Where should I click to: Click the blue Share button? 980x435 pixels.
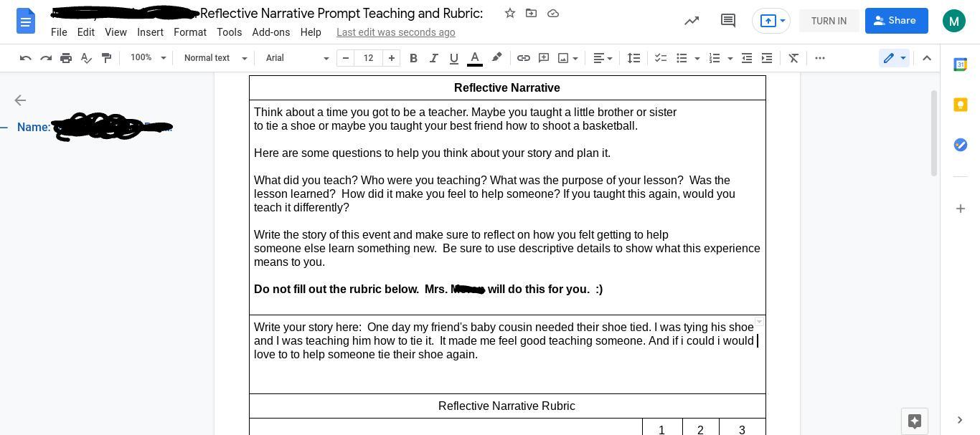point(896,21)
